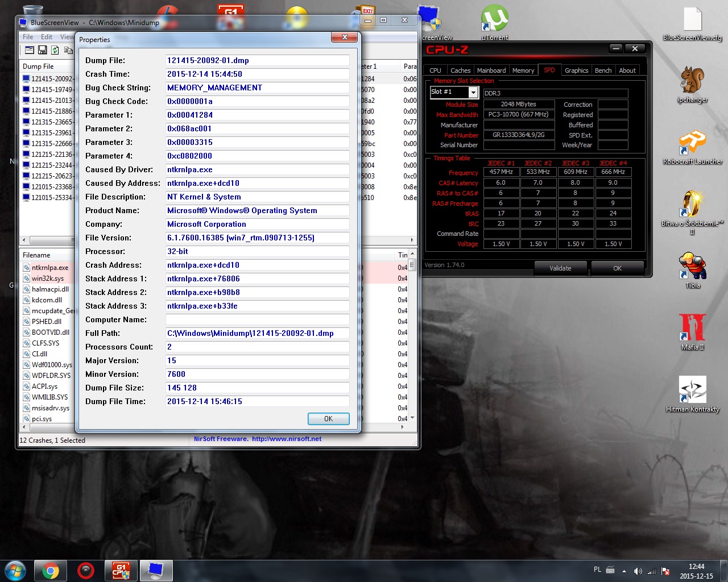
Task: Click the Copy icon in BlueScreenView toolbar
Action: 68,50
